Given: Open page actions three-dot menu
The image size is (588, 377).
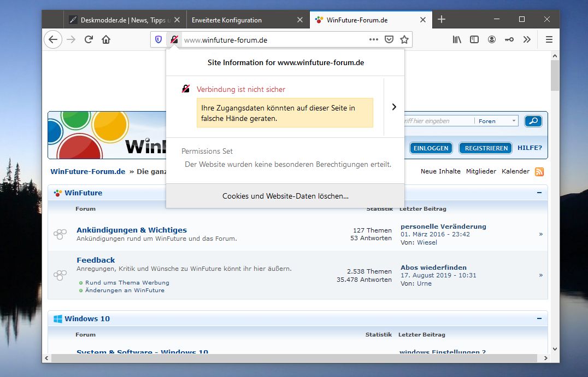Looking at the screenshot, I should pos(373,39).
